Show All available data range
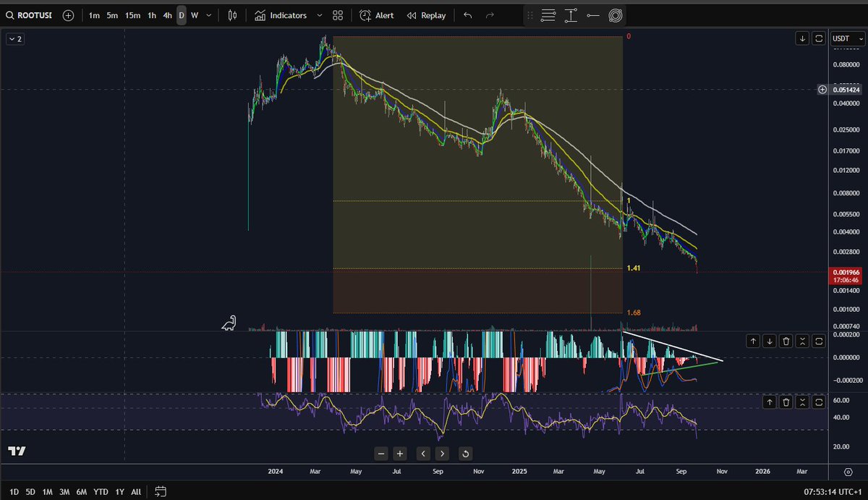The image size is (868, 500). tap(136, 492)
